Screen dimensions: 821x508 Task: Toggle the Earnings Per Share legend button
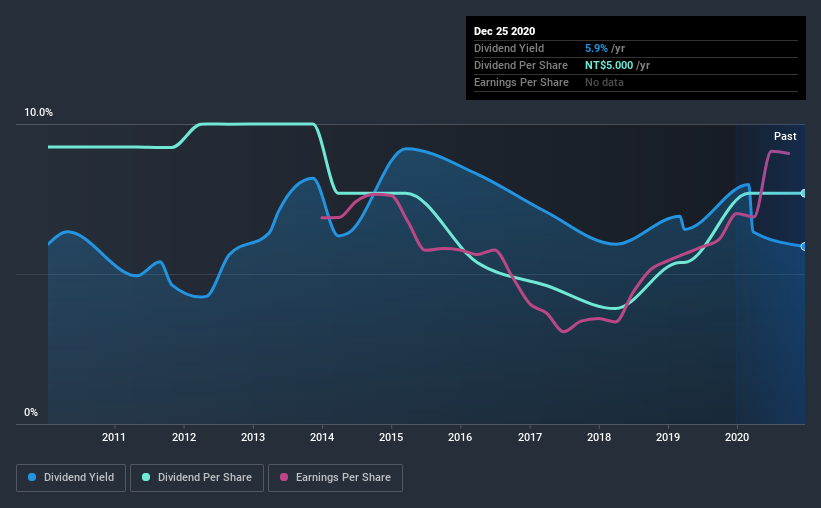(x=335, y=478)
